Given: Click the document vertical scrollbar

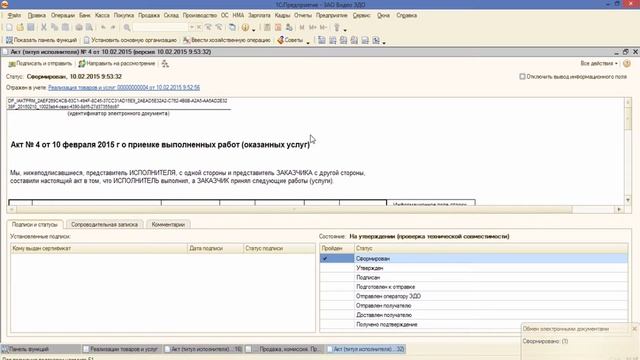Looking at the screenshot, I should (628, 151).
